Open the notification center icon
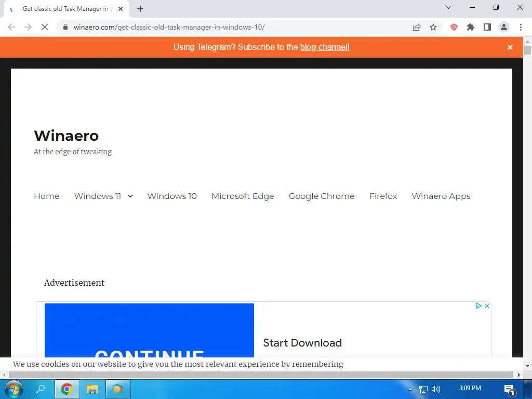The width and height of the screenshot is (532, 399). (x=510, y=390)
